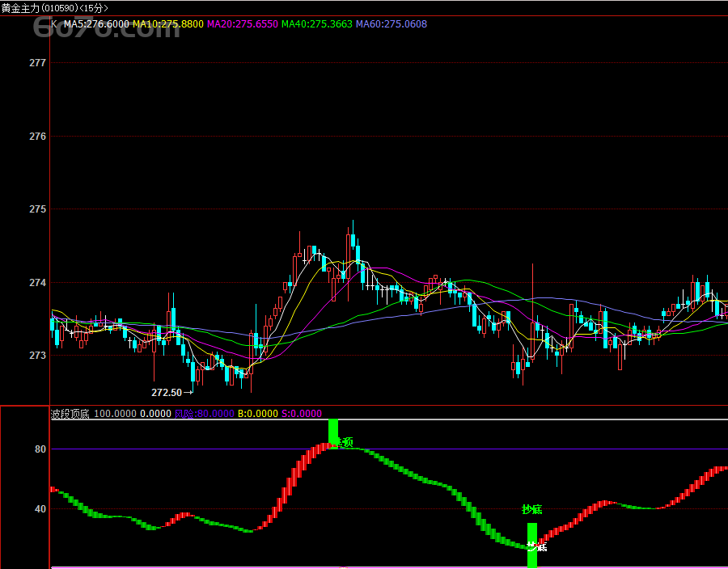Click the yellow MA10 legend value
The width and height of the screenshot is (728, 569).
[x=167, y=24]
